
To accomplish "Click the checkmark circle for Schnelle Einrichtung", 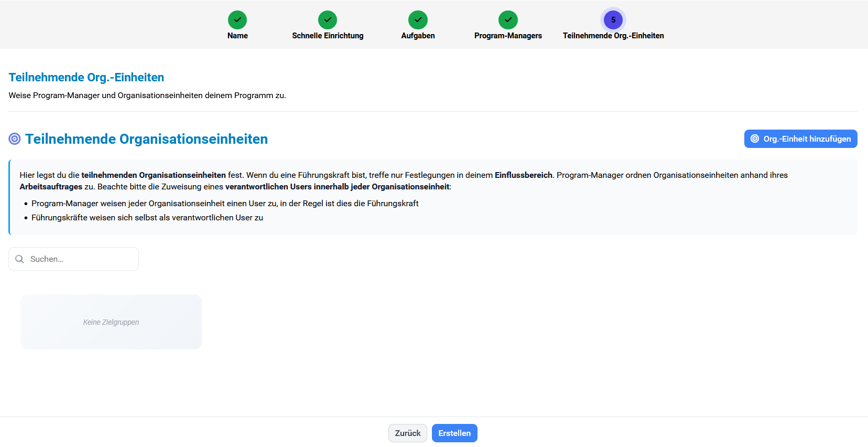I will click(328, 20).
